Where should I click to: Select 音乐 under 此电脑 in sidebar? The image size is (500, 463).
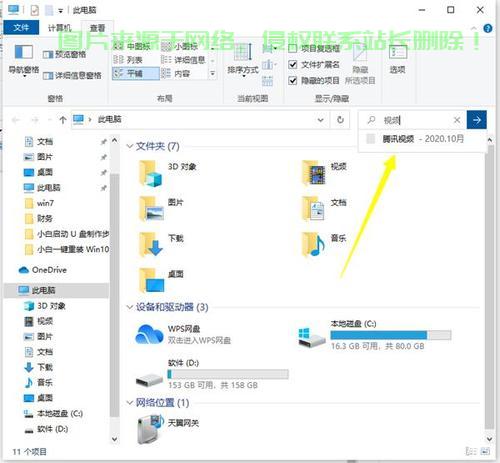pyautogui.click(x=39, y=382)
